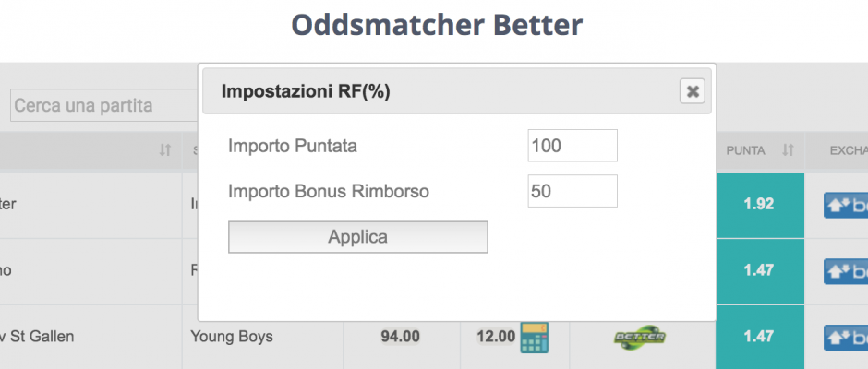Select the 1.92 punta odds cell
The image size is (868, 369).
pyautogui.click(x=760, y=205)
